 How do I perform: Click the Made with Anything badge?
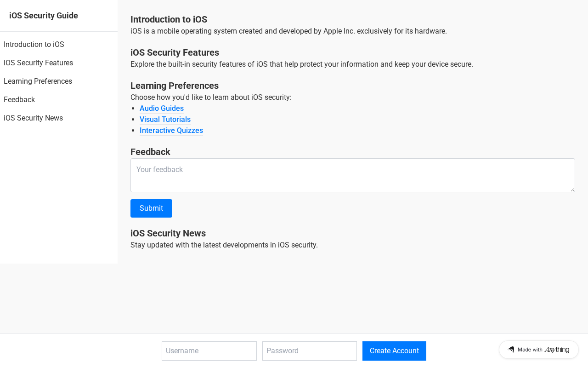tap(538, 350)
